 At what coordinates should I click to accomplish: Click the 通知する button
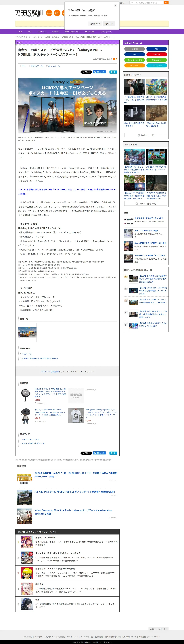click(109, 23)
